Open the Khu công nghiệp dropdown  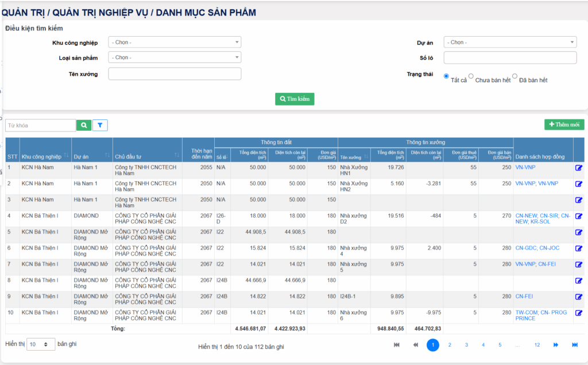coord(175,42)
